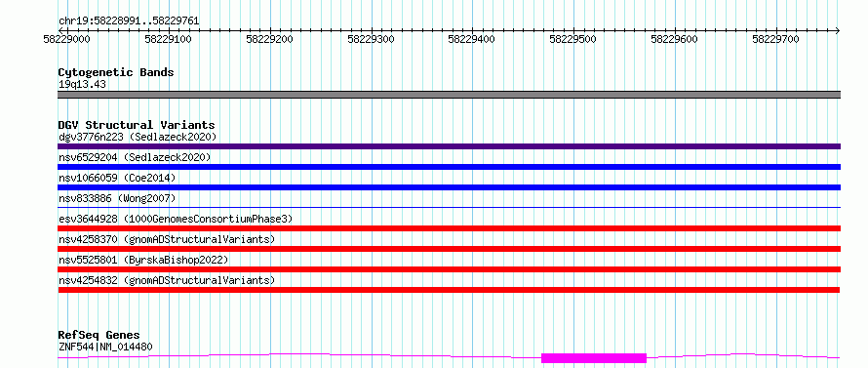Click label nsv1066059 (Coe2014)
868x368 pixels.
(x=117, y=178)
